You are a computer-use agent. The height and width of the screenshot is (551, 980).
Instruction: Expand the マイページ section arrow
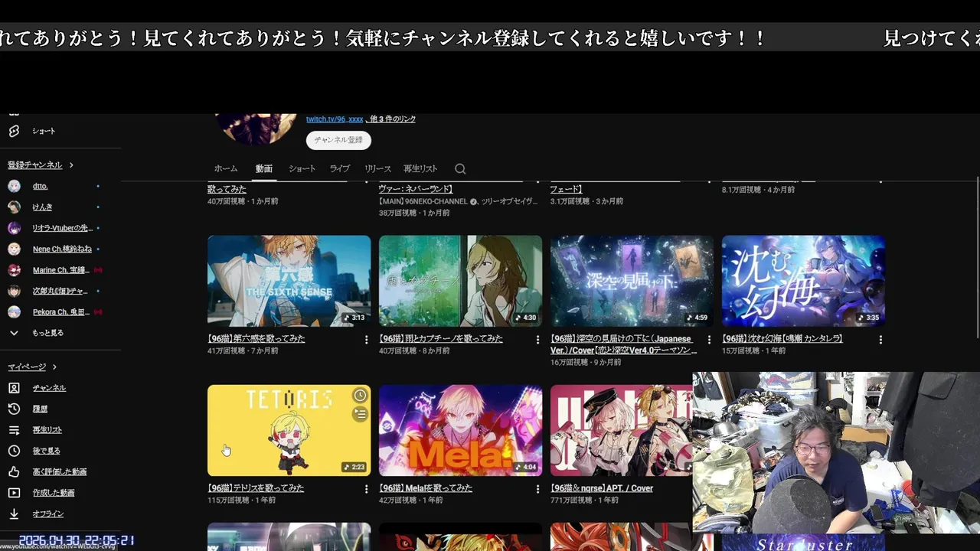(54, 367)
